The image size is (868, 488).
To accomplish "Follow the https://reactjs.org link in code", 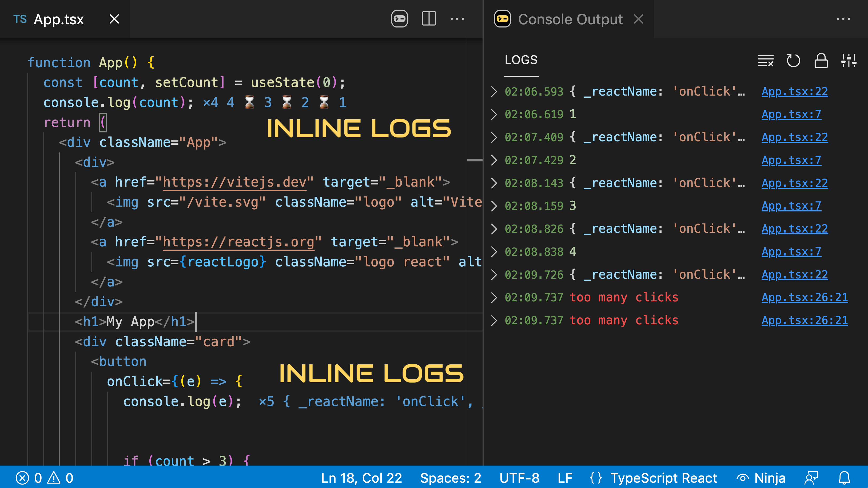I will point(238,242).
